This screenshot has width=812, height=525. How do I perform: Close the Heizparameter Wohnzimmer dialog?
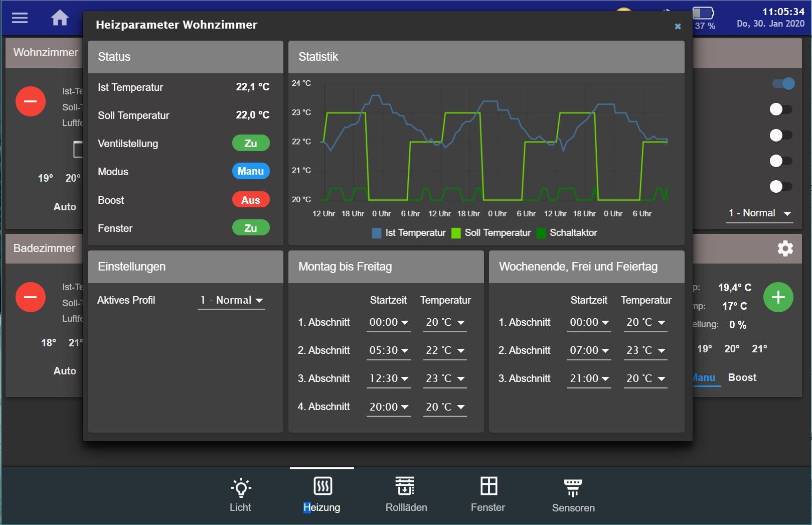678,26
